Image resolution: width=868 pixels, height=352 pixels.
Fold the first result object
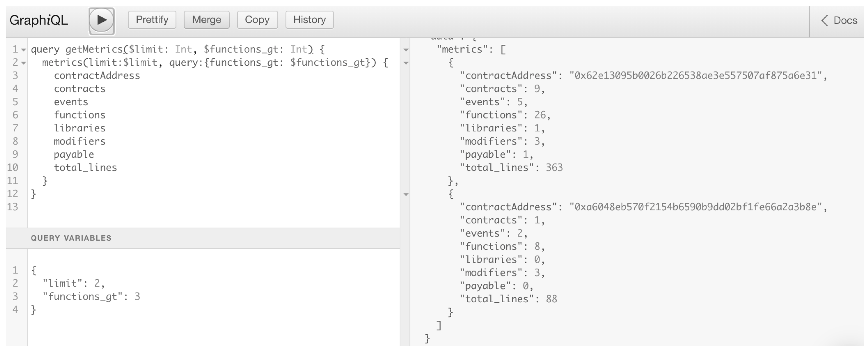(x=406, y=63)
